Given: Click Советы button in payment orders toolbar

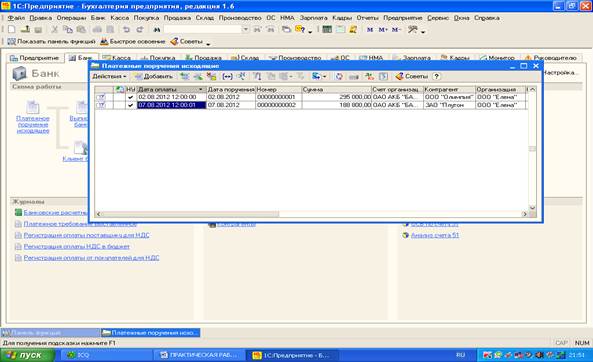Looking at the screenshot, I should point(412,76).
